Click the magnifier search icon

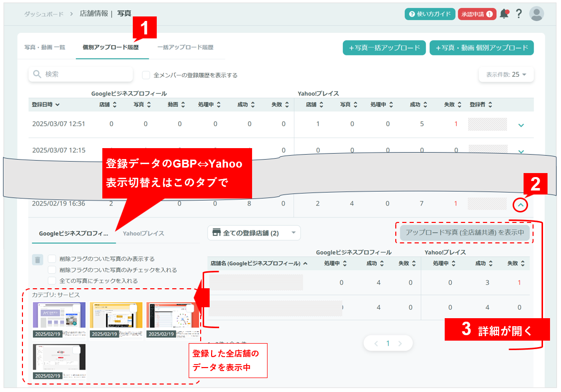tap(37, 74)
